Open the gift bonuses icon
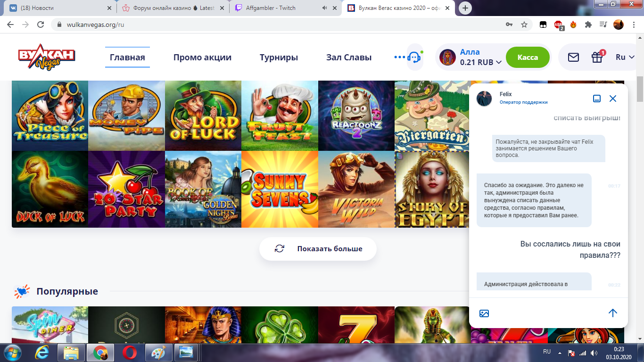 pyautogui.click(x=597, y=57)
